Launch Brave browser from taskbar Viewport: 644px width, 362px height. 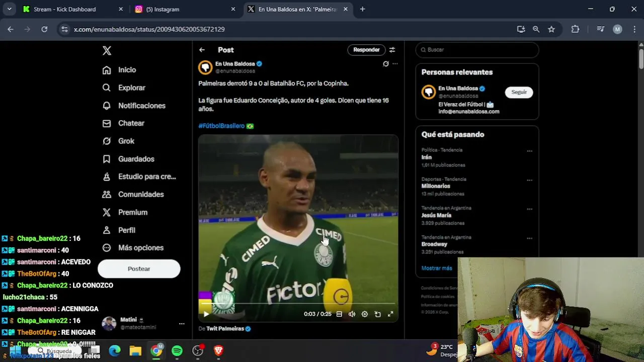(218, 351)
